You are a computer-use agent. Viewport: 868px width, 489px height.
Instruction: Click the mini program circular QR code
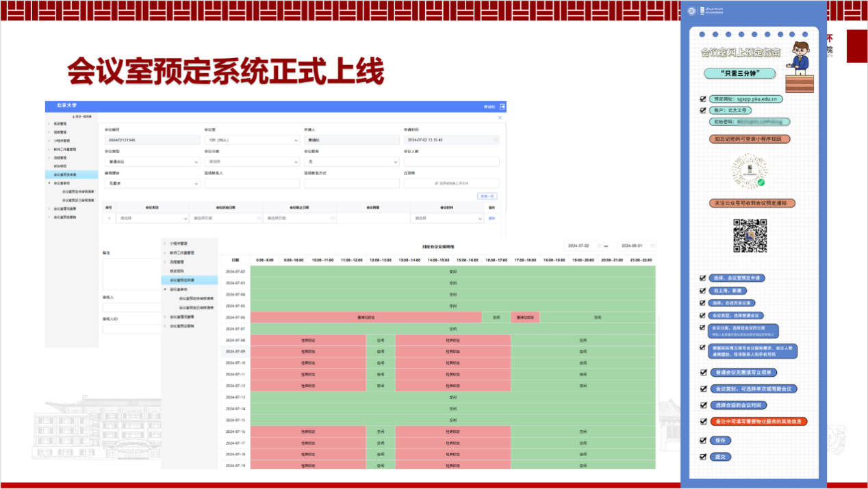click(x=750, y=170)
